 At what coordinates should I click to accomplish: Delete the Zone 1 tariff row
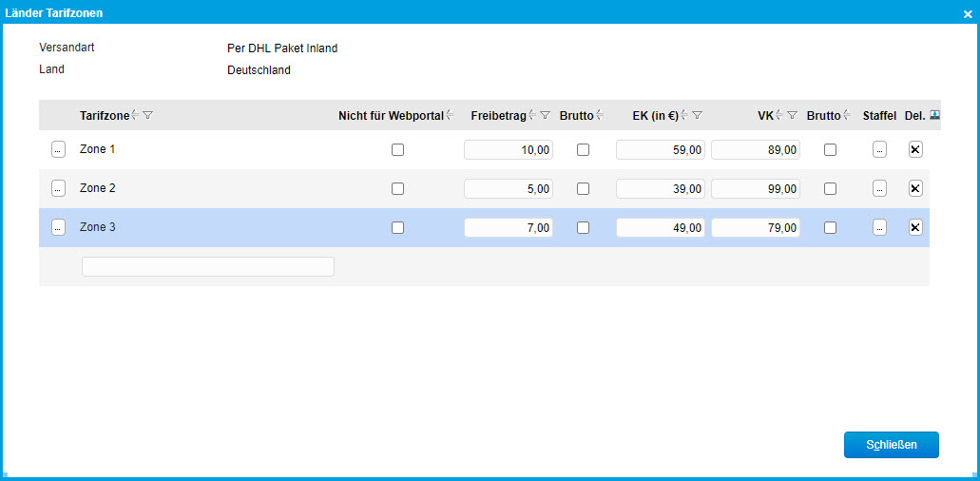coord(915,149)
